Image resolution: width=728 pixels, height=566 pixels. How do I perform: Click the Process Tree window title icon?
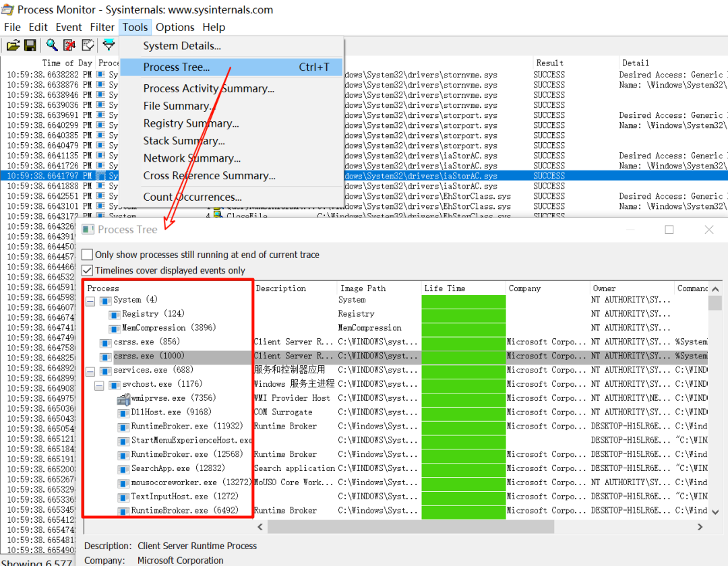(x=88, y=229)
